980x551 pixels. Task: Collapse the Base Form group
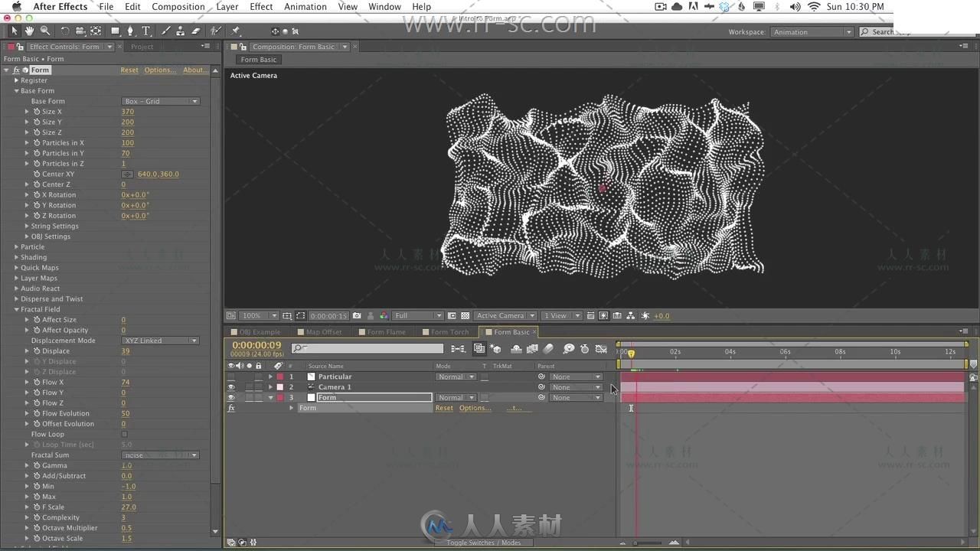(x=16, y=91)
